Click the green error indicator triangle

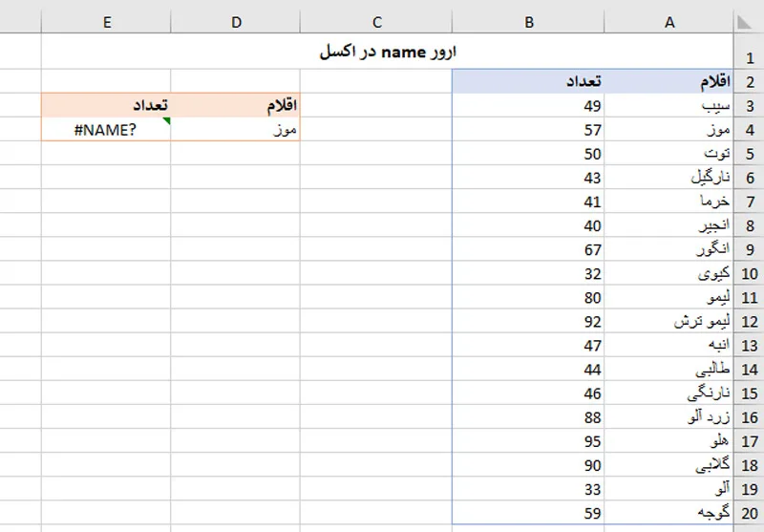click(166, 120)
